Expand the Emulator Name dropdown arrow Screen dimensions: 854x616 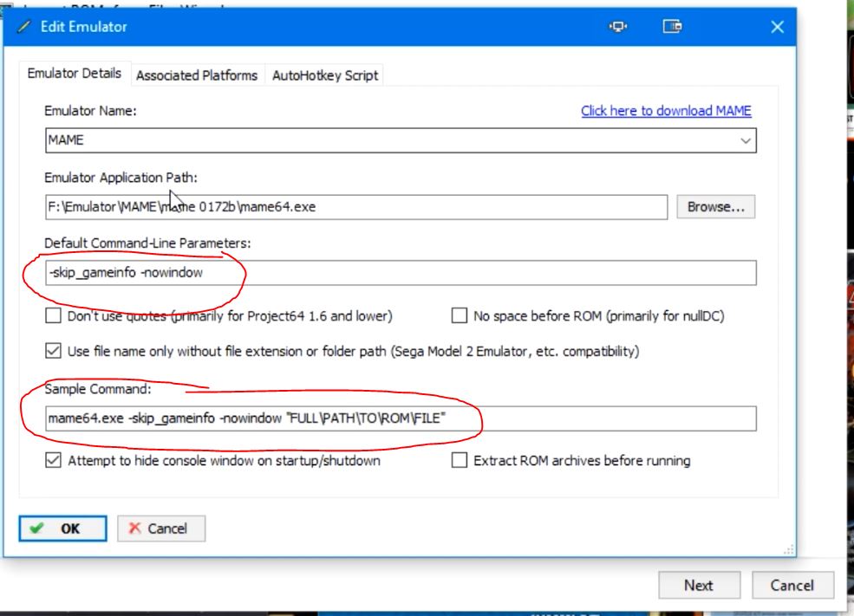tap(745, 140)
